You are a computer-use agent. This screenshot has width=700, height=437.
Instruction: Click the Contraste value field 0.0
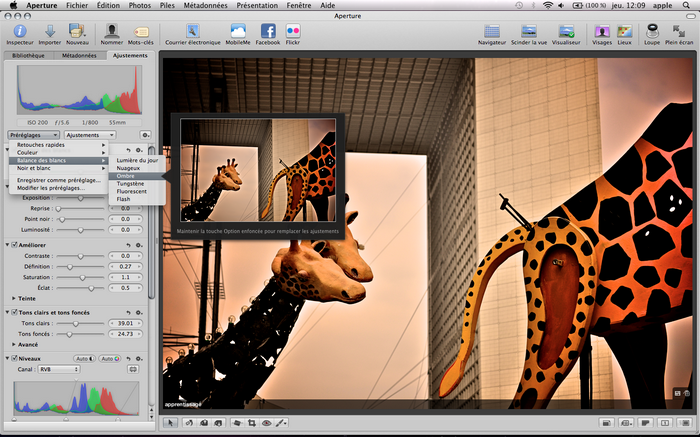tap(125, 256)
